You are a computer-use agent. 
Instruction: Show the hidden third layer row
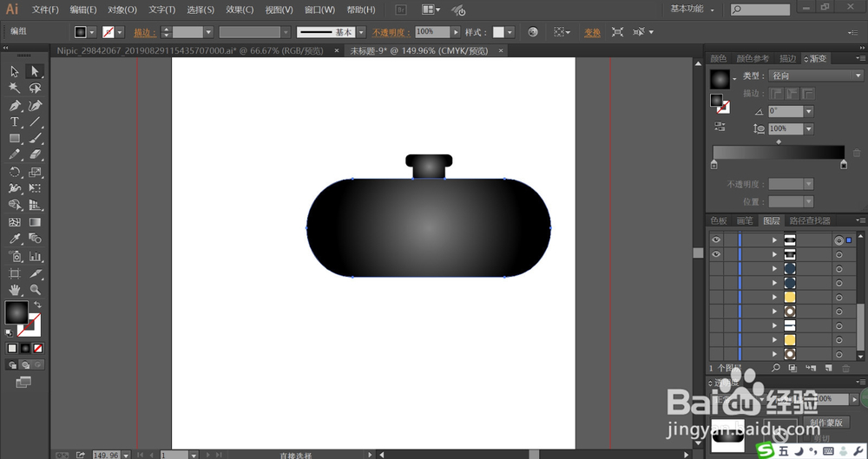pyautogui.click(x=716, y=268)
